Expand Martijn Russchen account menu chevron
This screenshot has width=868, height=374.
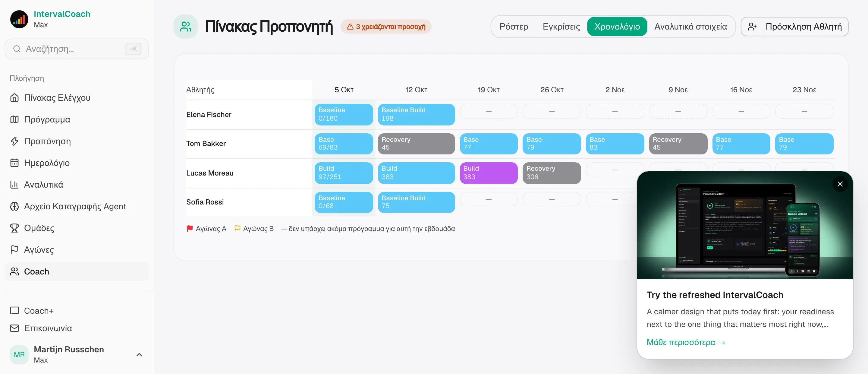tap(139, 355)
